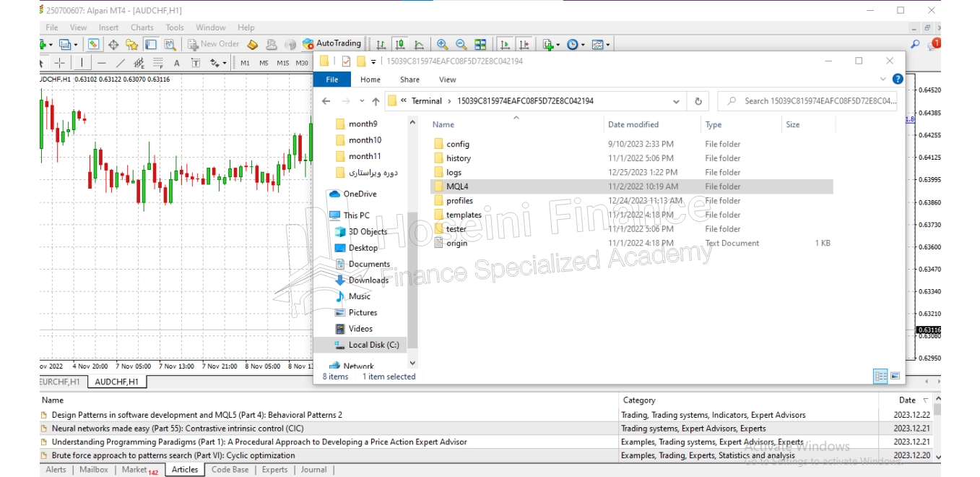
Task: Toggle the Navigator star-folder icon
Action: 132,44
